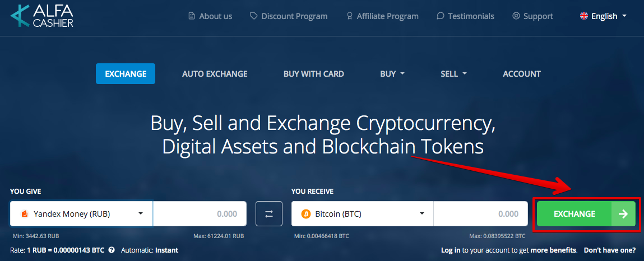Screen dimensions: 644x261
Task: Click the swap currencies arrows icon
Action: coord(269,214)
